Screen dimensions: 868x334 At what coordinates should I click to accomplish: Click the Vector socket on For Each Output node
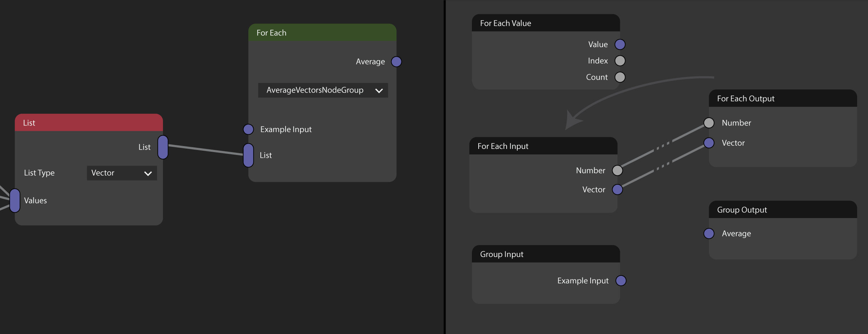coord(709,143)
